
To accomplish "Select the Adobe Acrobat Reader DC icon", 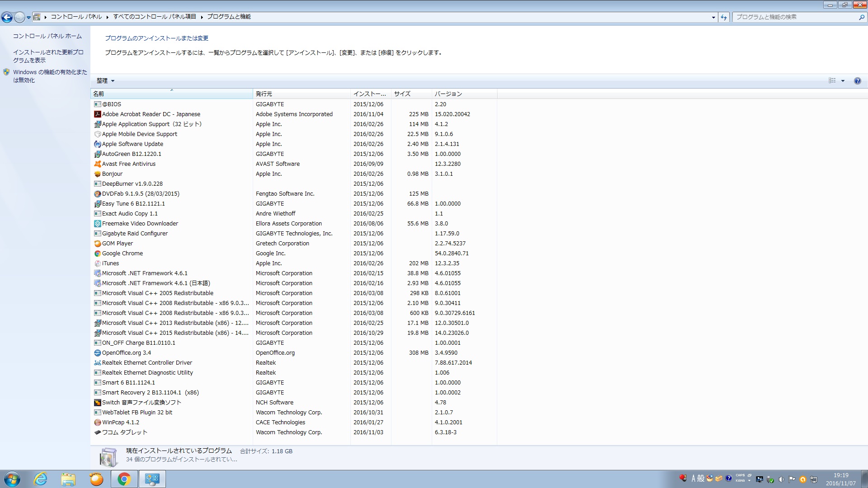I will (97, 114).
